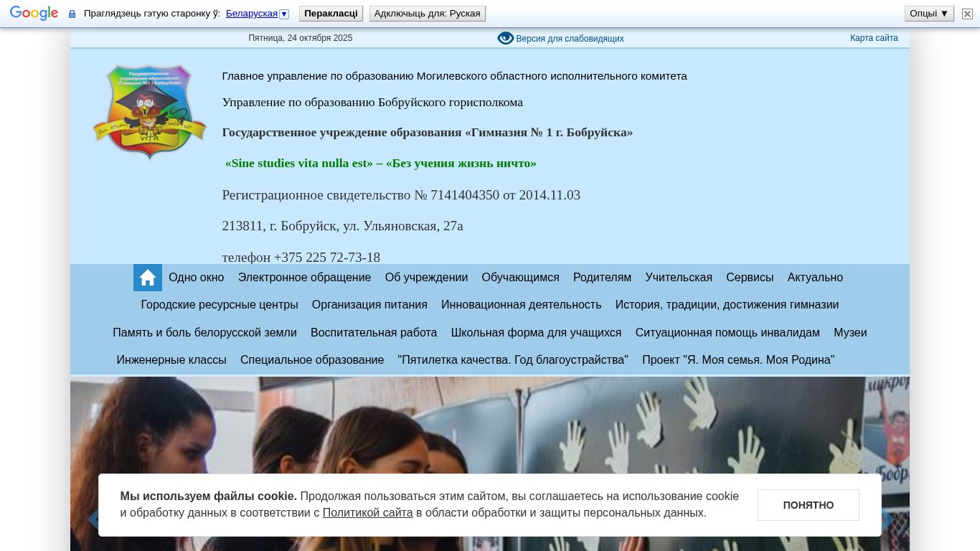Image resolution: width=980 pixels, height=551 pixels.
Task: Click the eye icon for visually impaired version
Action: click(506, 38)
